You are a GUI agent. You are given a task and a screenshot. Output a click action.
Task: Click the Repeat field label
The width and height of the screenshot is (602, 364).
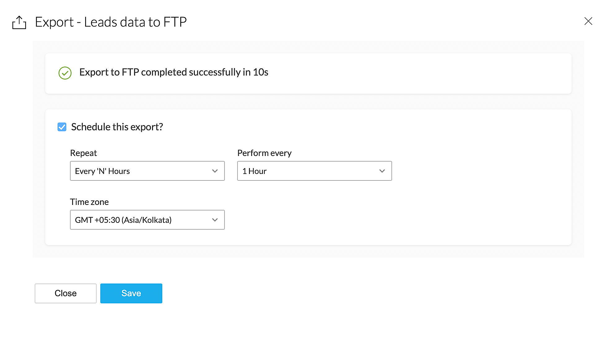84,153
